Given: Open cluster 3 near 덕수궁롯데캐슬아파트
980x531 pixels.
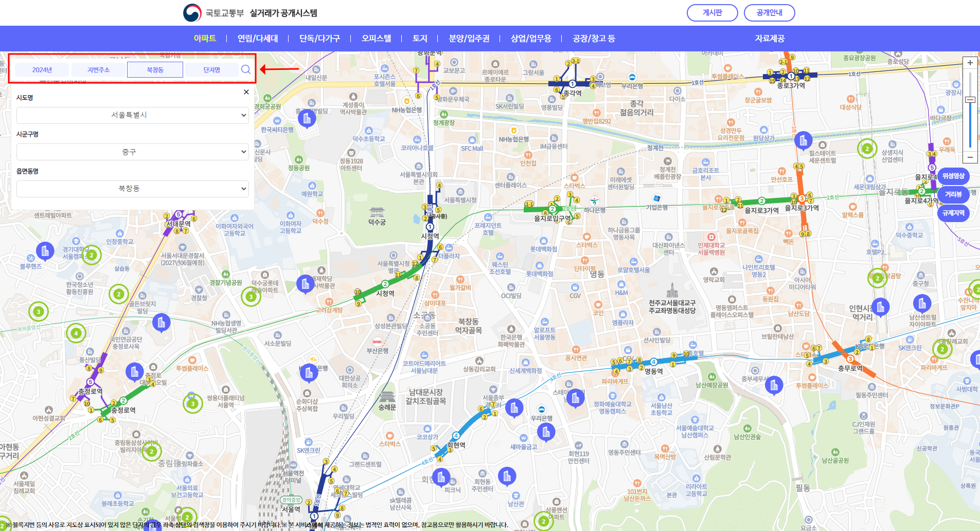Looking at the screenshot, I should (x=251, y=297).
